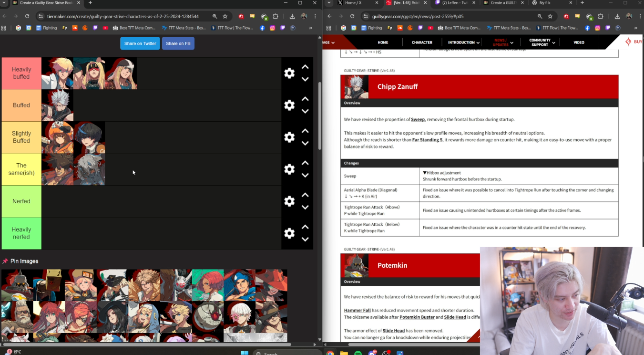Move the Slightly Buffed row down
The height and width of the screenshot is (355, 644).
(305, 143)
